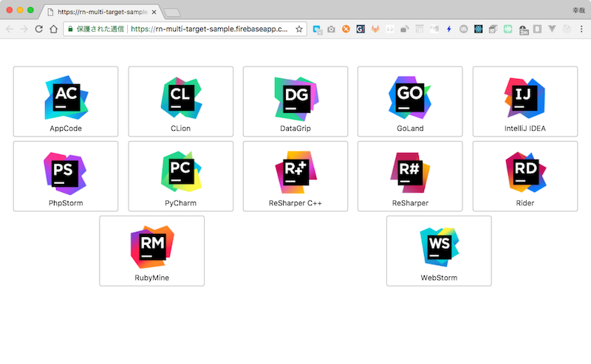This screenshot has width=591, height=364.
Task: Click the Rider label text
Action: [x=525, y=203]
